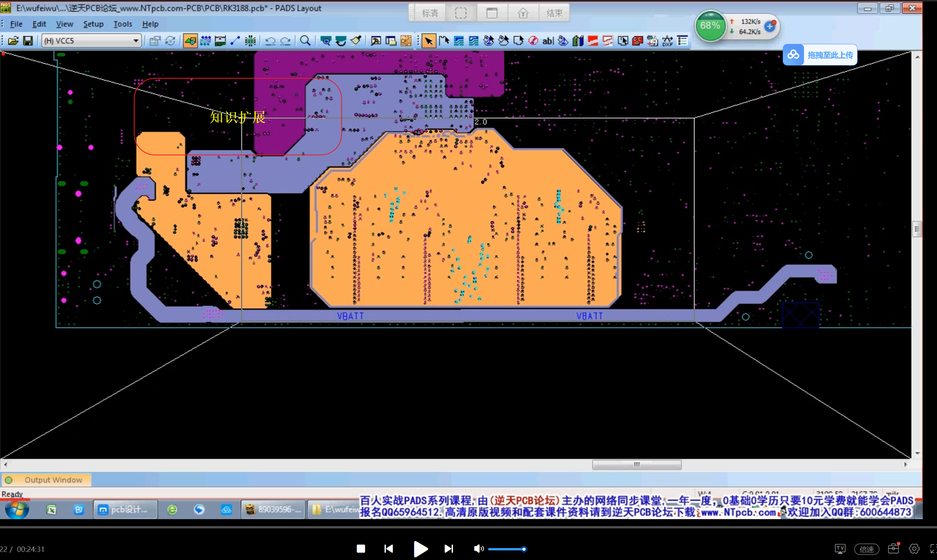Screen dimensions: 937x560
Task: Select the Copper Pour Cut Out tool
Action: point(504,40)
